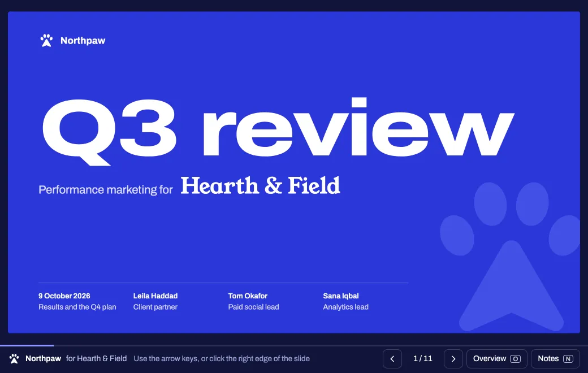Click the date 9 October 2026
Image resolution: width=588 pixels, height=373 pixels.
[x=64, y=296]
